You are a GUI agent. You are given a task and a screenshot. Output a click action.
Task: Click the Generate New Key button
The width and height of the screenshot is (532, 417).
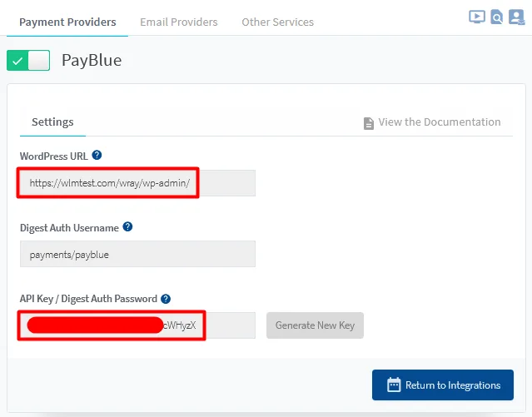click(x=315, y=325)
